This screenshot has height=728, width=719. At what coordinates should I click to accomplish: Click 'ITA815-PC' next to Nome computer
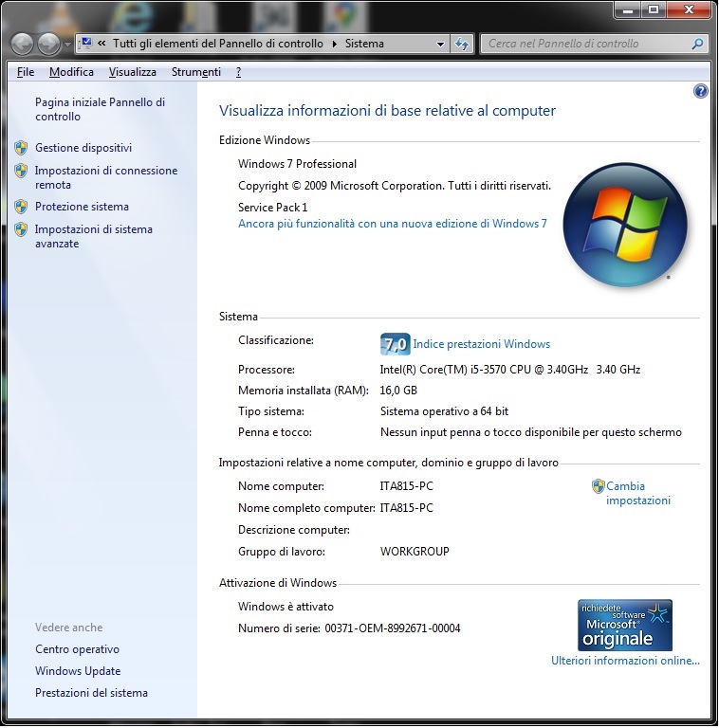[x=406, y=486]
